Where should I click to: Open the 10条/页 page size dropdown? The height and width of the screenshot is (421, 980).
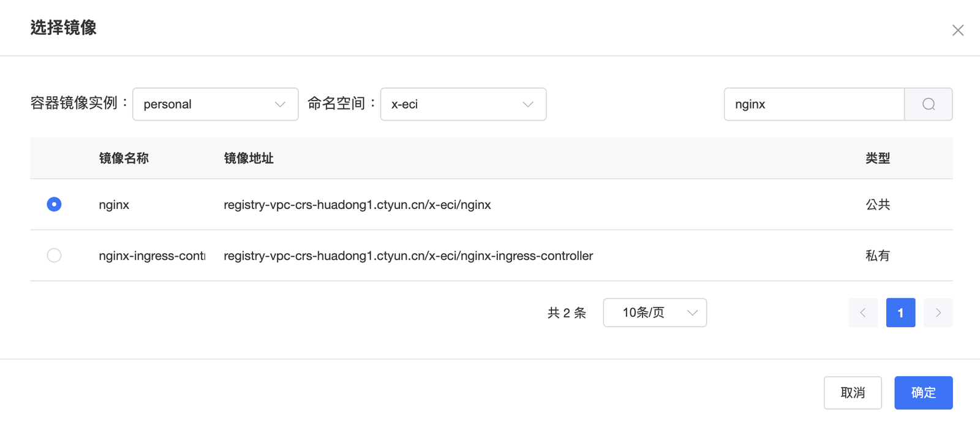pyautogui.click(x=654, y=313)
